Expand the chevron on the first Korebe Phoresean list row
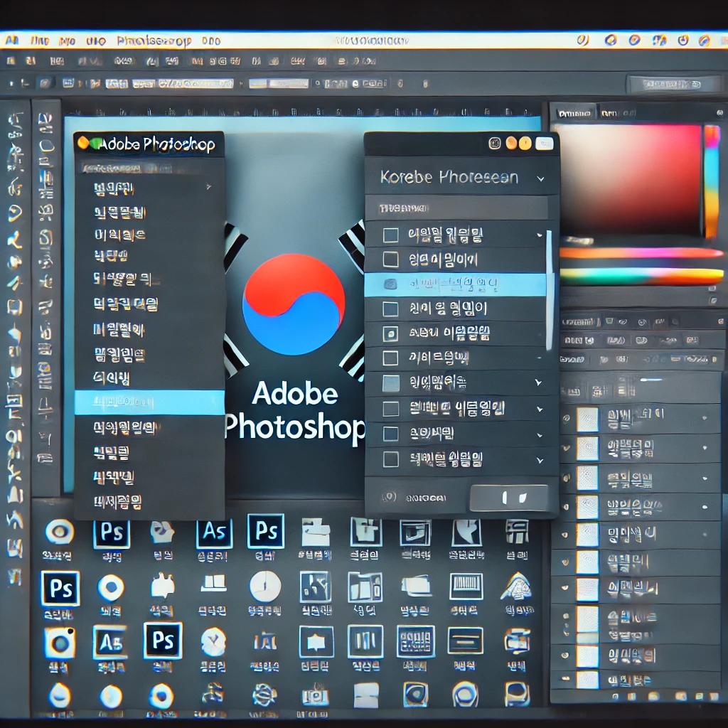 click(539, 235)
